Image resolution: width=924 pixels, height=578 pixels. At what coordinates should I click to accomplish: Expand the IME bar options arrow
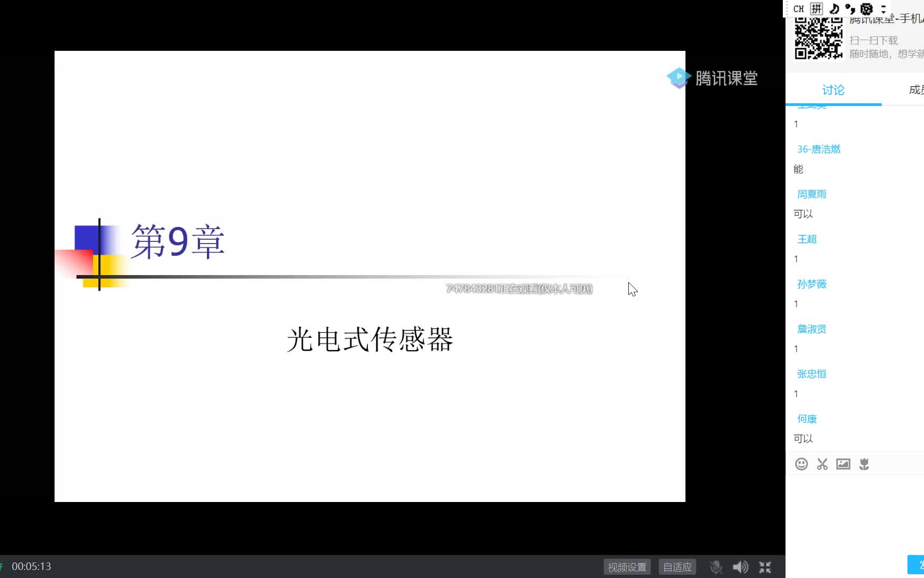tap(883, 9)
